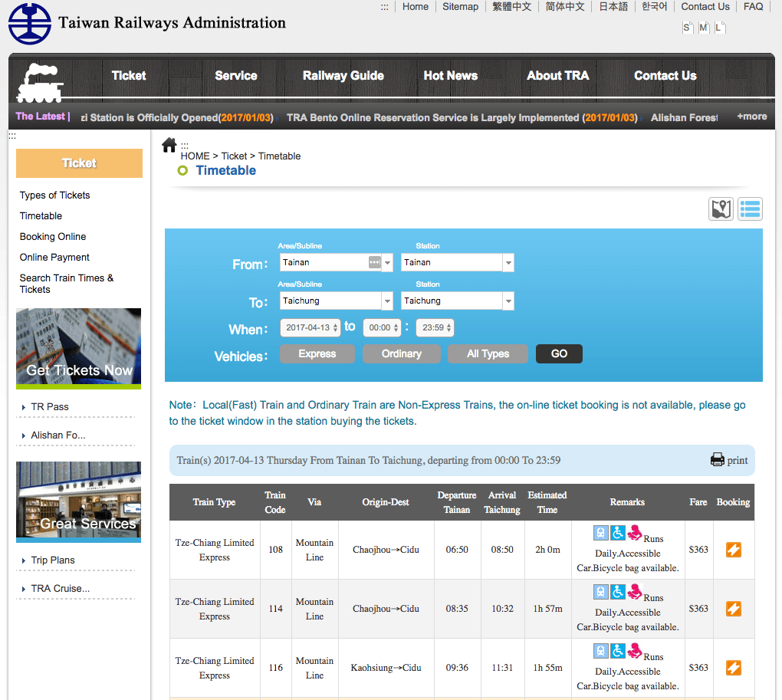Click the map view icon
The width and height of the screenshot is (782, 700).
(x=721, y=209)
